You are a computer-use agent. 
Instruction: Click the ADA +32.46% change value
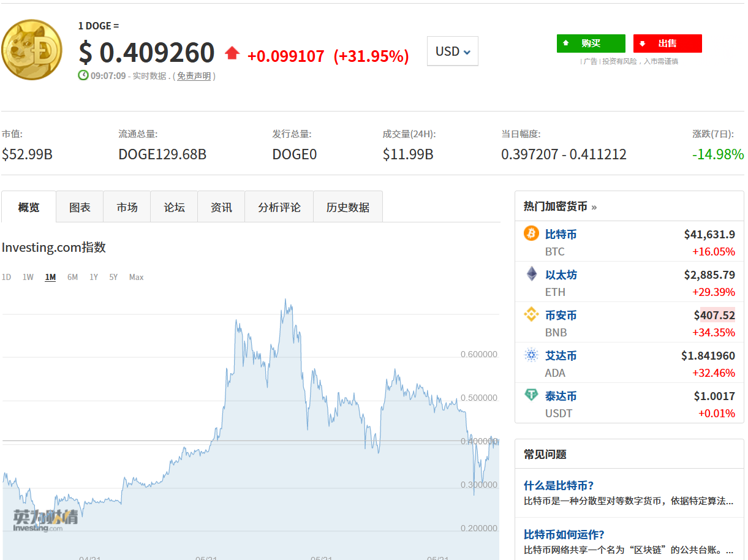point(714,373)
